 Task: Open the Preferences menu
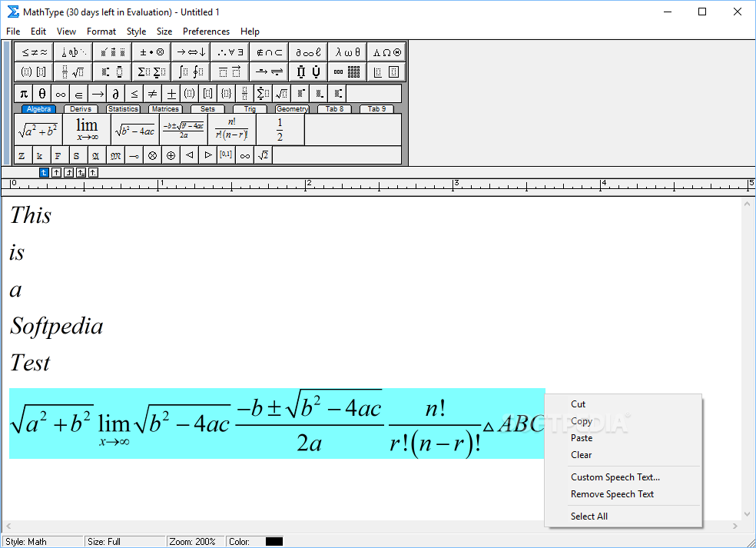206,32
